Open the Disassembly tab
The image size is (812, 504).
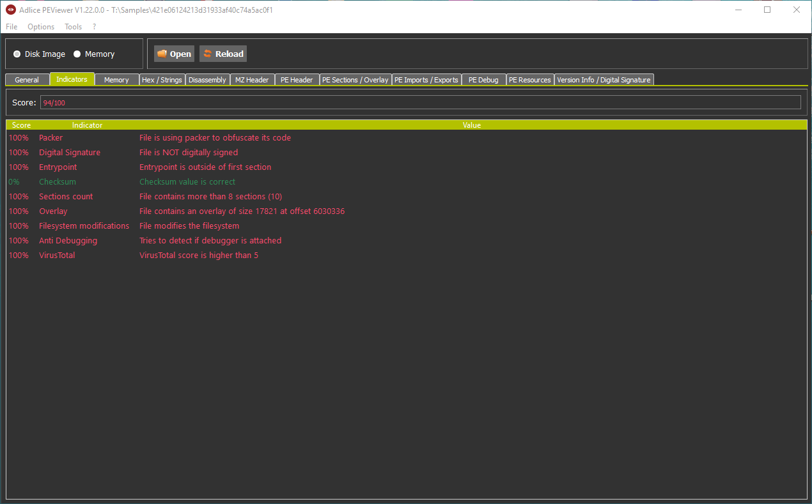[207, 80]
